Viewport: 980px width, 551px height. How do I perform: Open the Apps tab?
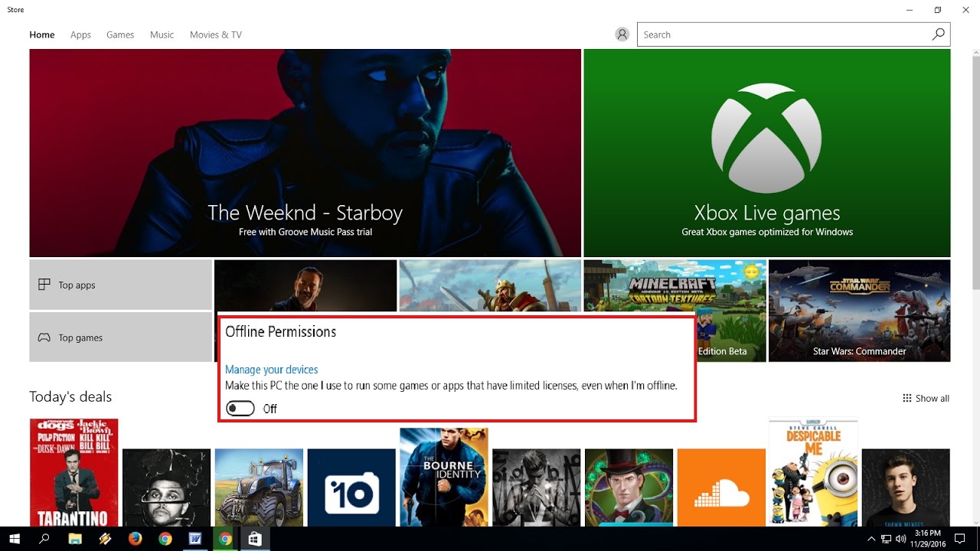click(x=80, y=34)
